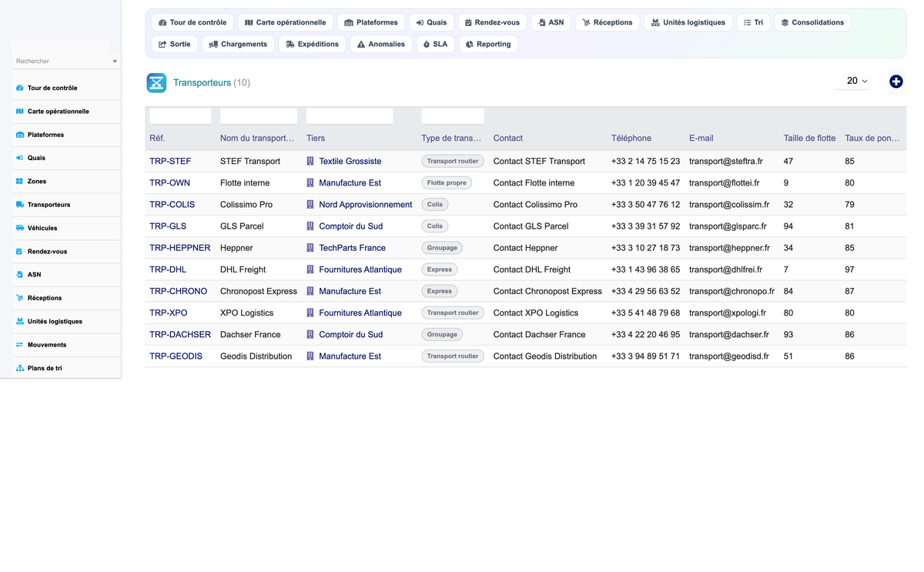Click the Nom du transporteur filter field
This screenshot has height=572, width=924.
point(259,116)
